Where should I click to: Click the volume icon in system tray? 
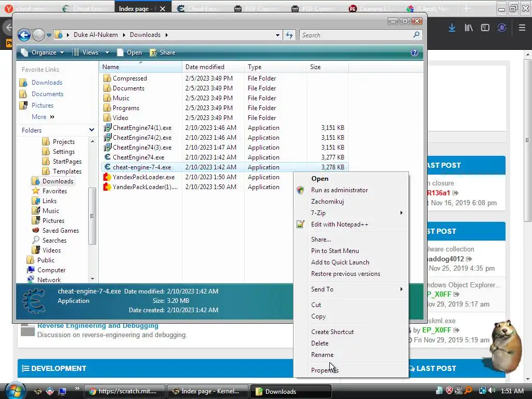491,391
